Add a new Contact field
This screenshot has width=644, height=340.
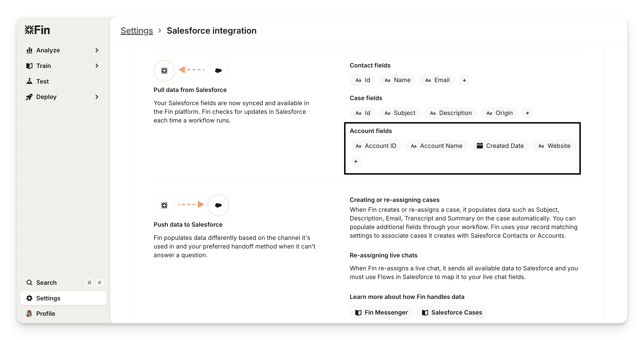click(464, 80)
